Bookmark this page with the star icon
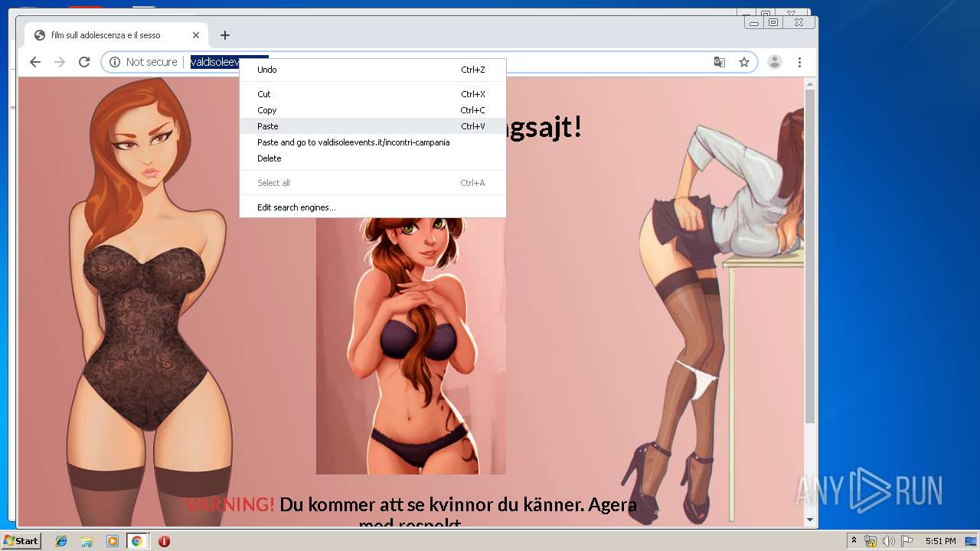Image resolution: width=980 pixels, height=551 pixels. point(743,62)
